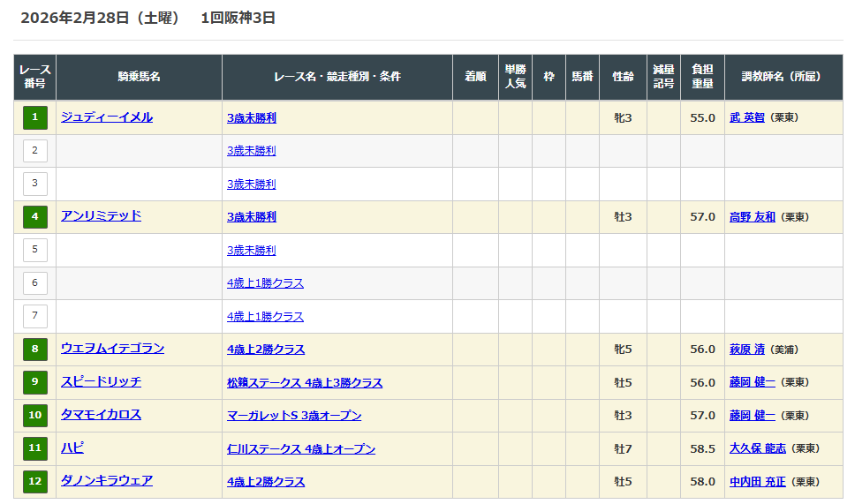Select white race number 2 badge

35,151
